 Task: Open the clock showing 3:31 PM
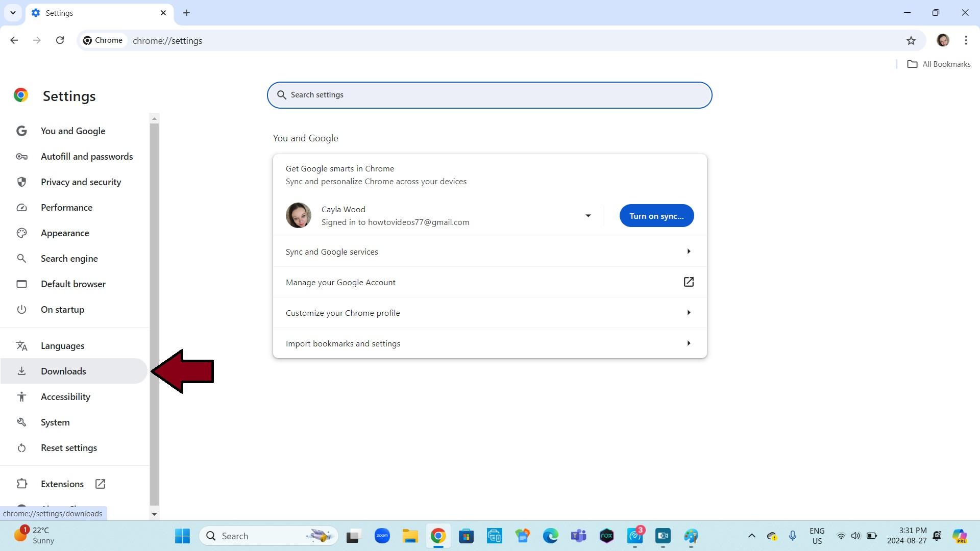point(906,536)
